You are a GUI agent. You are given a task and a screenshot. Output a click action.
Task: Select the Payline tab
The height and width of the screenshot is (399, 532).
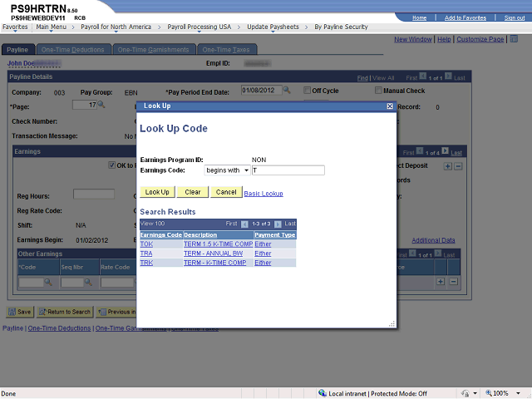pos(17,50)
